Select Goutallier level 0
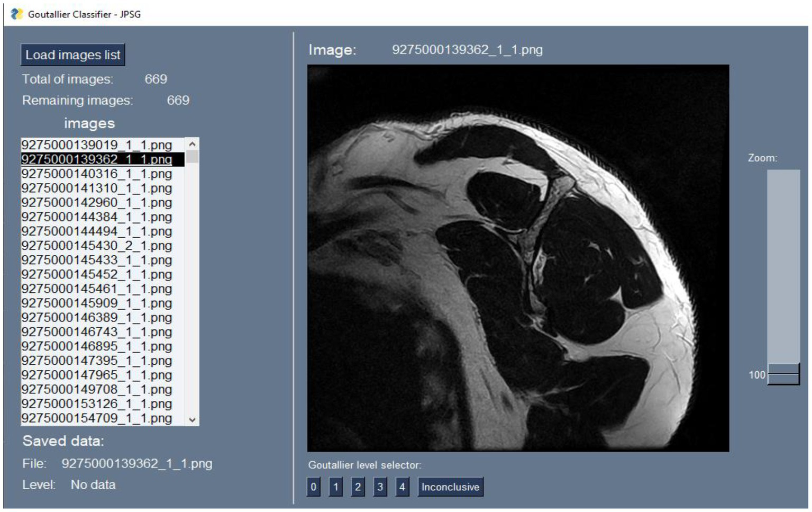 pyautogui.click(x=313, y=487)
